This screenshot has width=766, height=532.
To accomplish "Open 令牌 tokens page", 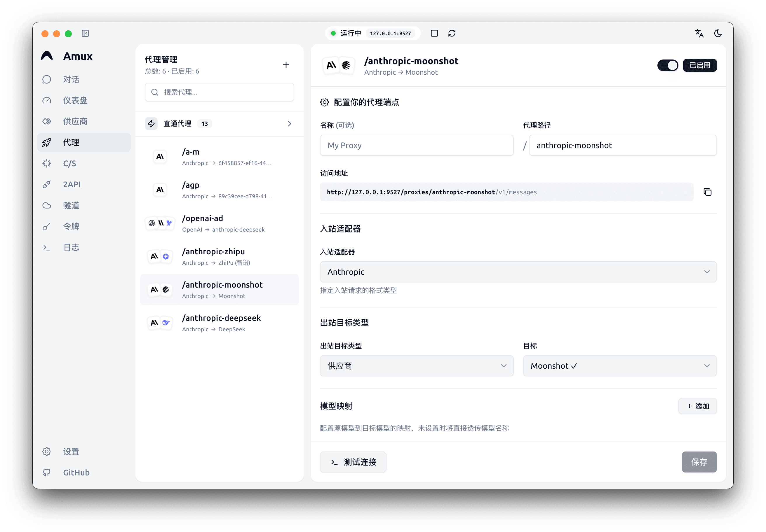I will coord(84,227).
